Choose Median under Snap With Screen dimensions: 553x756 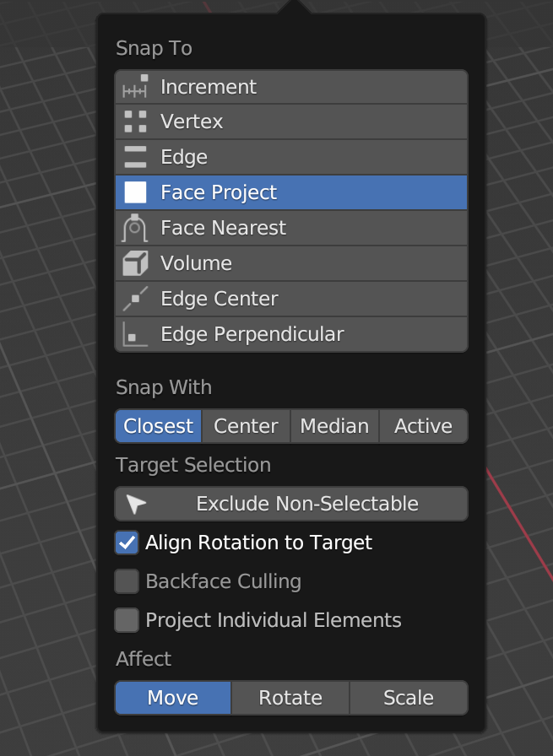click(334, 426)
